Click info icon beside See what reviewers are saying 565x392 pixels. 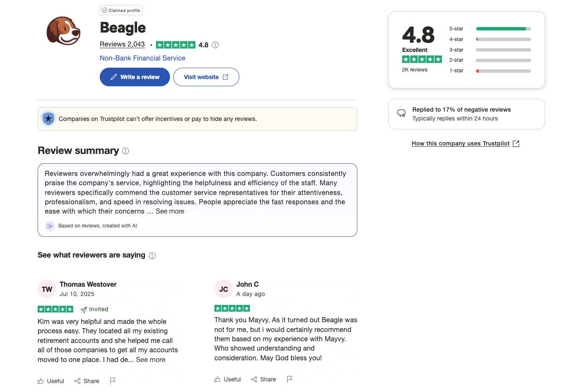click(x=152, y=255)
